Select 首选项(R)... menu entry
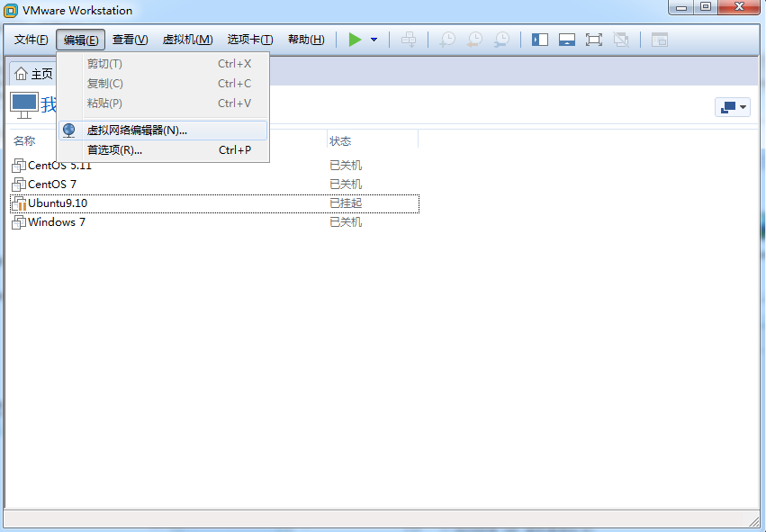This screenshot has width=766, height=532. point(163,150)
